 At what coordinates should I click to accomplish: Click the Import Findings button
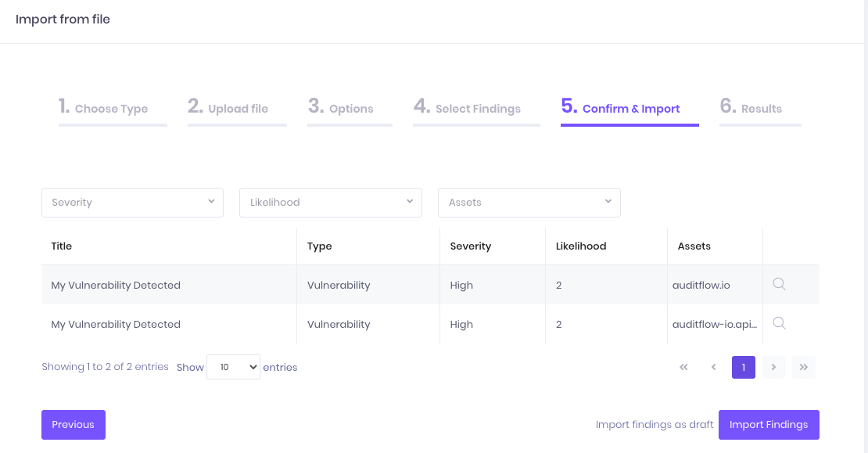pos(769,425)
